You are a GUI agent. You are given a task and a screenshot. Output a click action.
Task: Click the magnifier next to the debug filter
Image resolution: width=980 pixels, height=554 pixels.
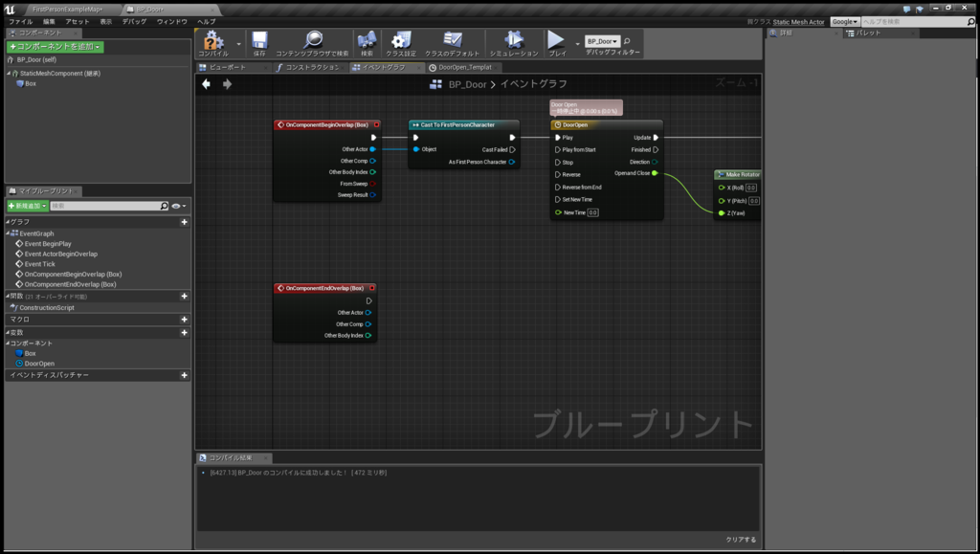pyautogui.click(x=627, y=41)
